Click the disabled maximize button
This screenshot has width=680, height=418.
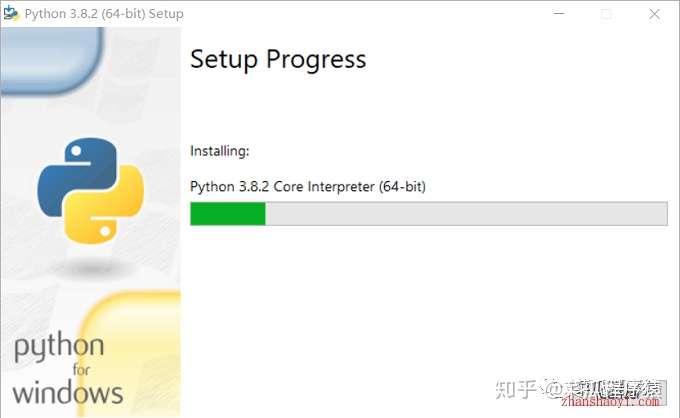607,14
